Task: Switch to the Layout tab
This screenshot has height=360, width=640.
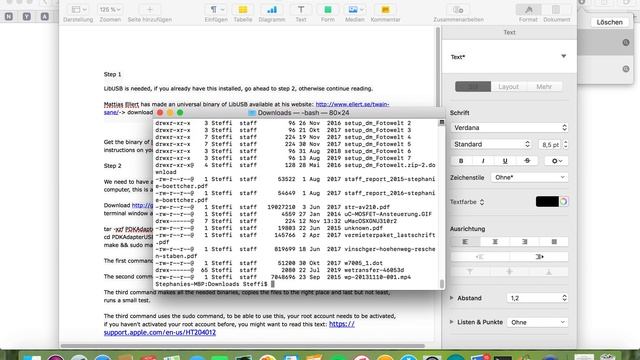Action: click(x=509, y=87)
